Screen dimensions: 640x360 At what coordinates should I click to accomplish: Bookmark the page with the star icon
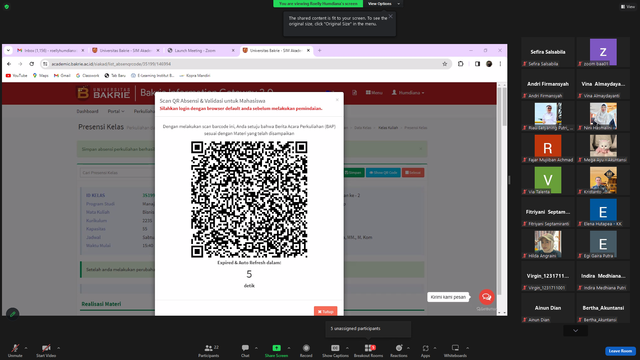tap(444, 64)
